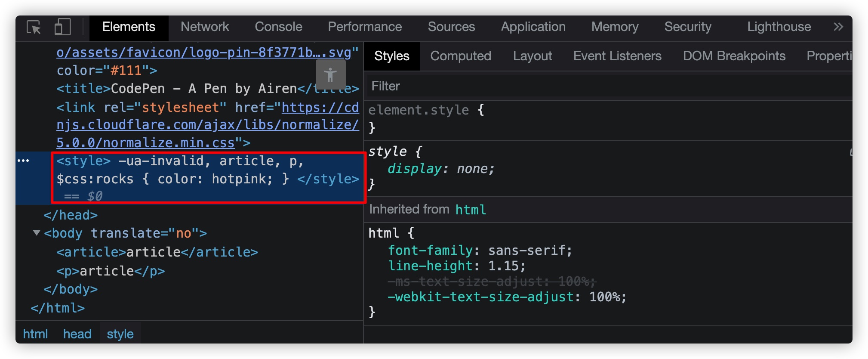This screenshot has width=868, height=359.
Task: Select the title element row
Action: 208,89
